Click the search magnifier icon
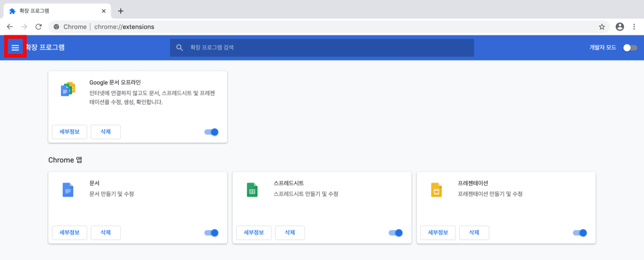644x260 pixels. click(180, 48)
